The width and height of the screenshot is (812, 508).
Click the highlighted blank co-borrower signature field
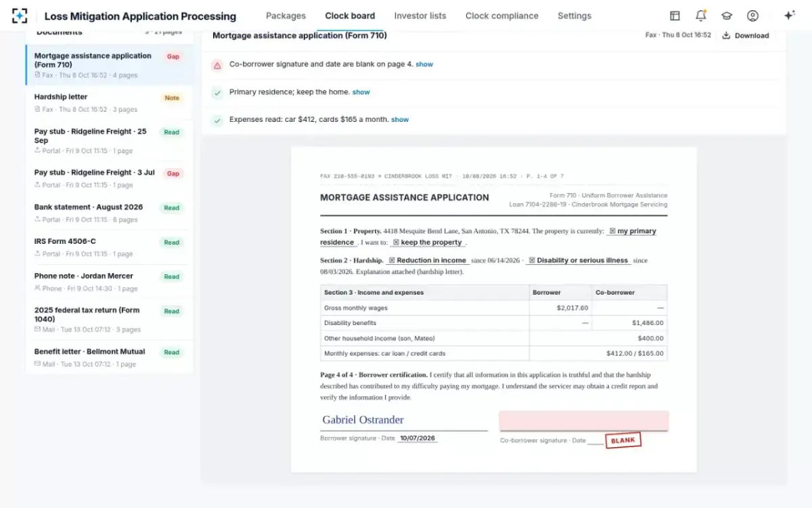[x=584, y=421]
